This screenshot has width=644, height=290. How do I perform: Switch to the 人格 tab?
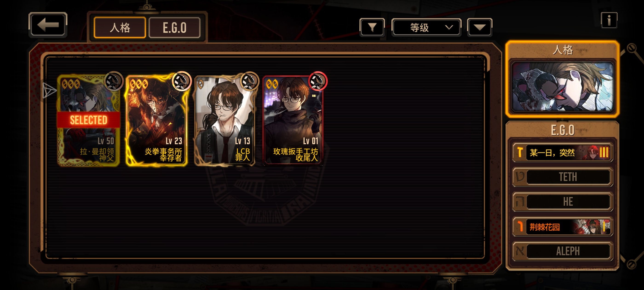click(x=120, y=28)
